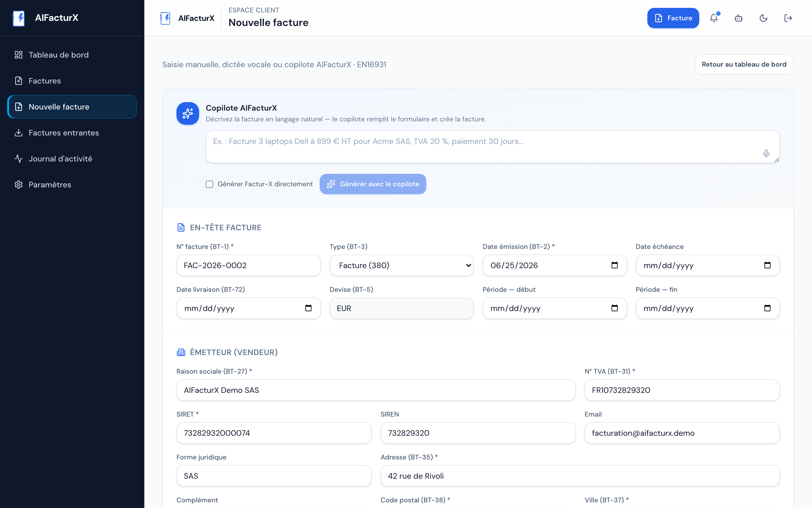The height and width of the screenshot is (508, 812).
Task: Click the Email field
Action: (682, 433)
